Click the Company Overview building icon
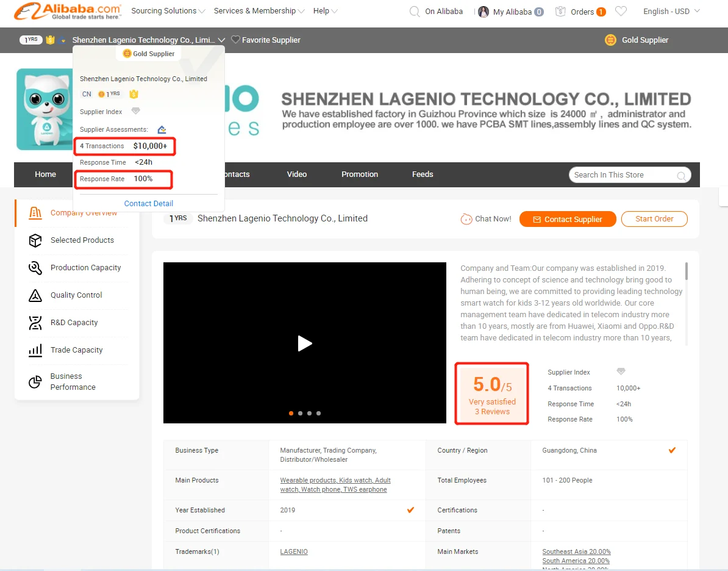The width and height of the screenshot is (728, 571). click(35, 213)
